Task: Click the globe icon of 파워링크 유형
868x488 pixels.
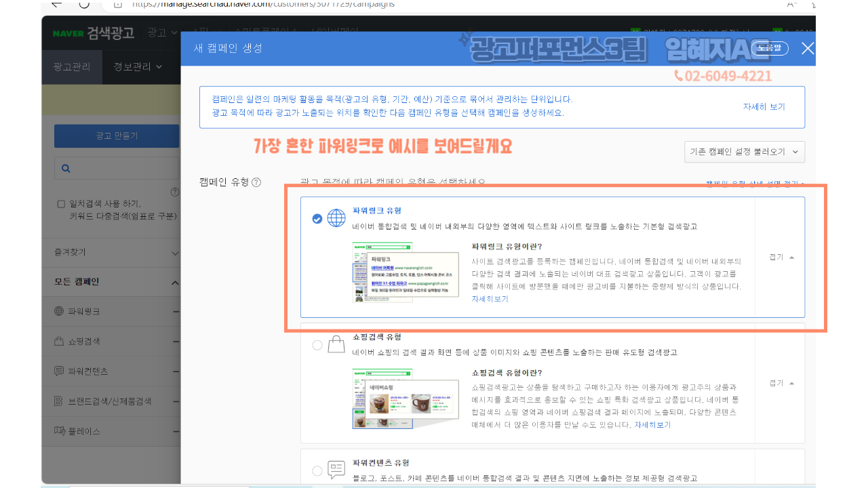Action: [336, 218]
